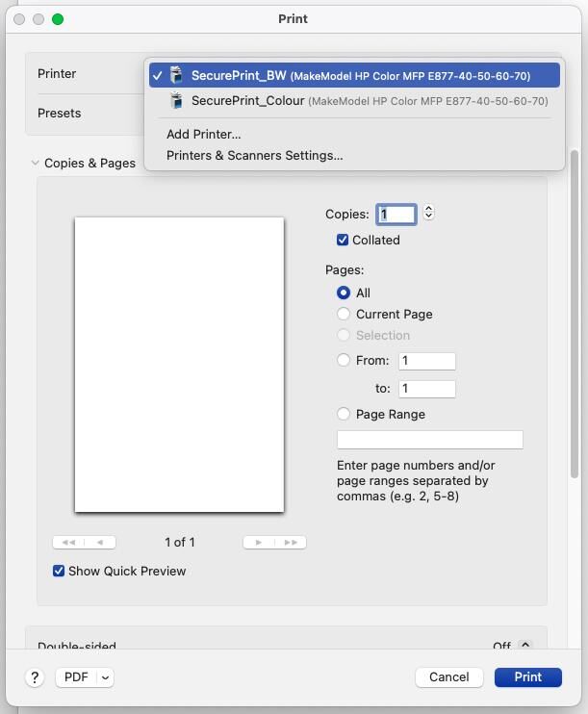Viewport: 588px width, 714px height.
Task: Click the blue Print button
Action: (x=528, y=677)
